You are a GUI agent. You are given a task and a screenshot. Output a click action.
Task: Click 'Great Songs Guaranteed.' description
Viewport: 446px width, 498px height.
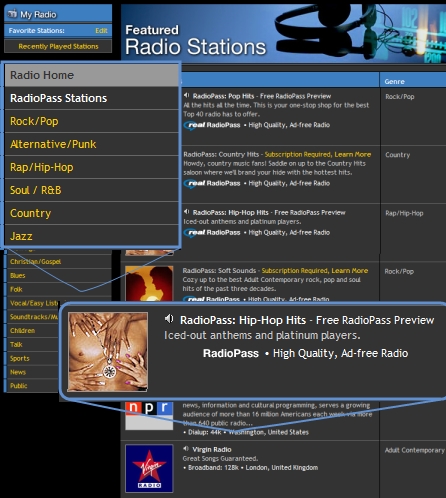(x=220, y=459)
